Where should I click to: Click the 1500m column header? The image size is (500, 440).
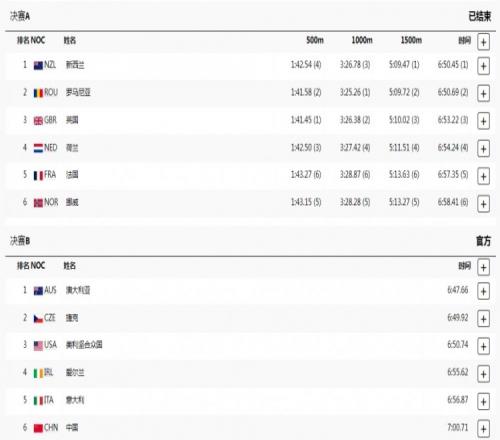click(411, 40)
